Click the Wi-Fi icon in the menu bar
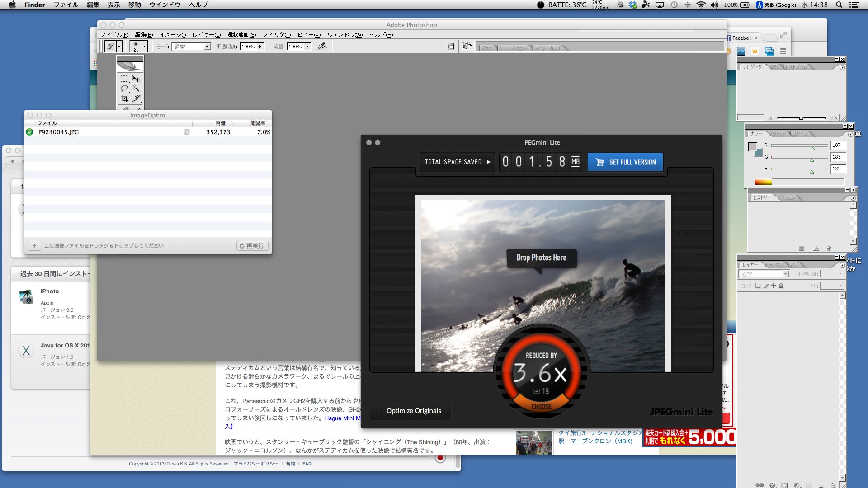The width and height of the screenshot is (868, 488). 701,5
